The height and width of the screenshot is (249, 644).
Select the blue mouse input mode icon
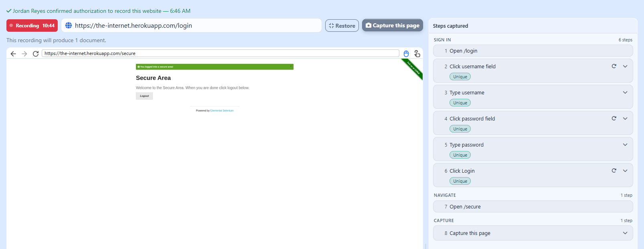[406, 54]
